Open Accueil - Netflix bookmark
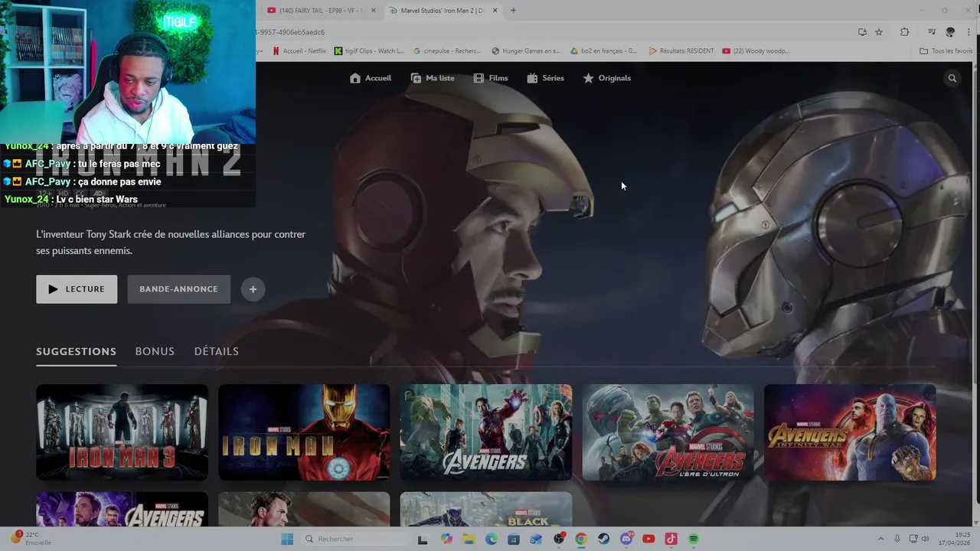Viewport: 980px width, 551px height. tap(299, 51)
